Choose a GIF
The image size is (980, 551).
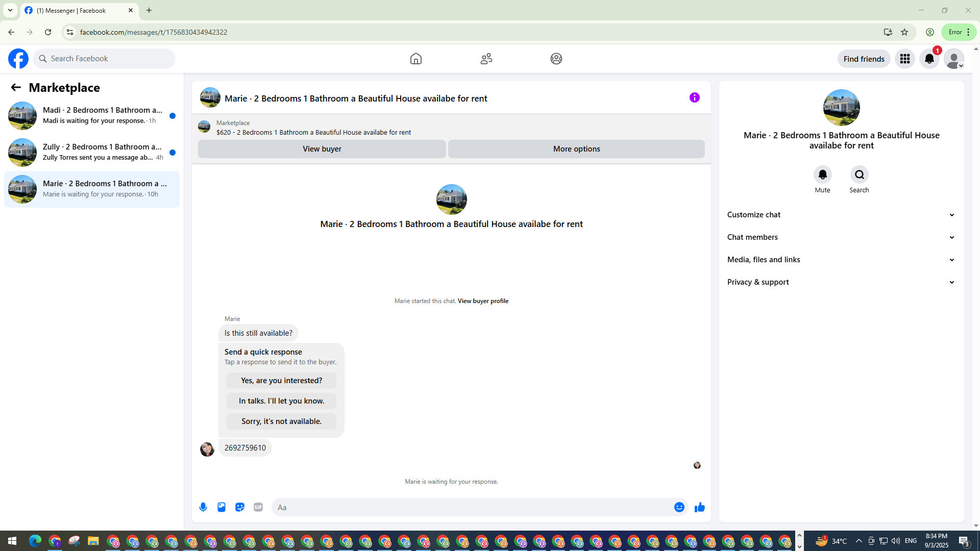tap(258, 507)
